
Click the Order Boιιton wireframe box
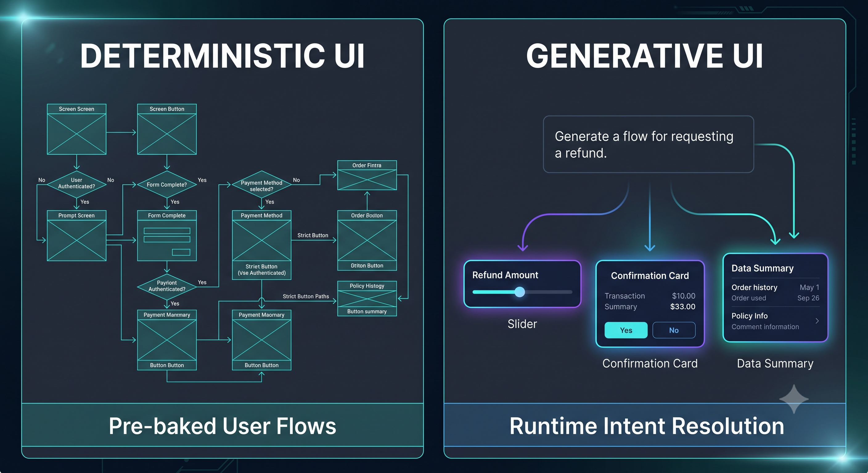pyautogui.click(x=367, y=241)
